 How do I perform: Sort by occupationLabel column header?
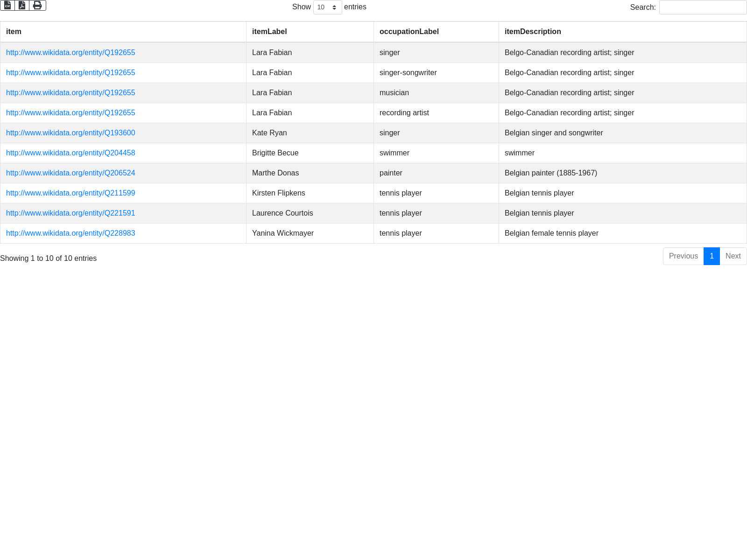(409, 32)
